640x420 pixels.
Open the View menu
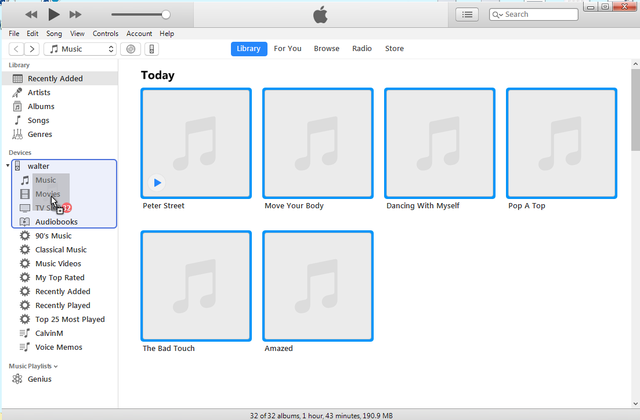tap(77, 33)
